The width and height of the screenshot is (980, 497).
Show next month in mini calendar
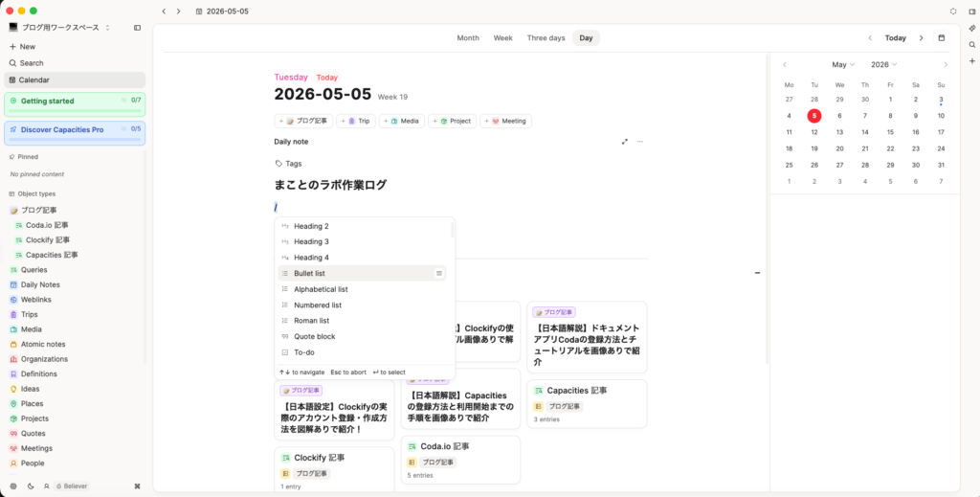946,64
